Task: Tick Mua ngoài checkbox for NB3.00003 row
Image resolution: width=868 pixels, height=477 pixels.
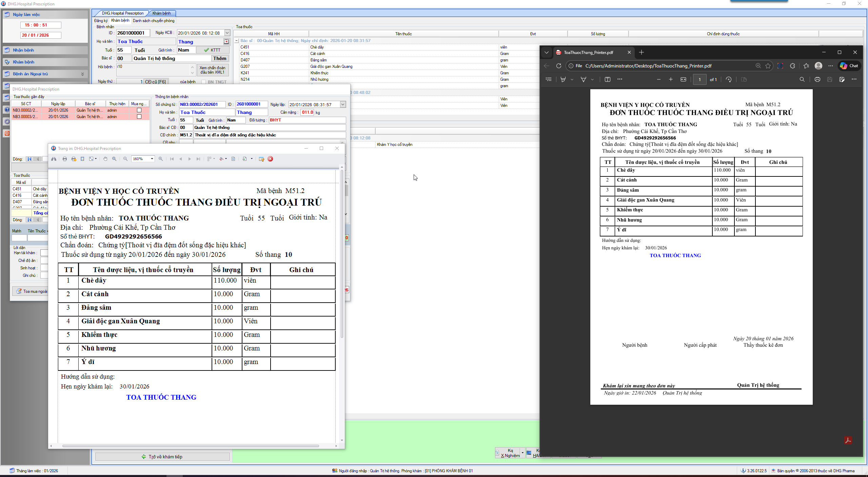Action: (x=139, y=117)
